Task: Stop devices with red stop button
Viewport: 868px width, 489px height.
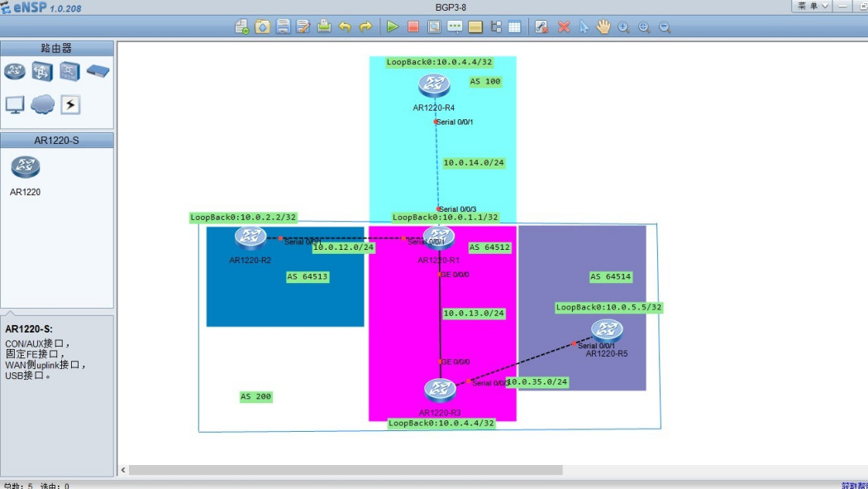Action: point(413,26)
